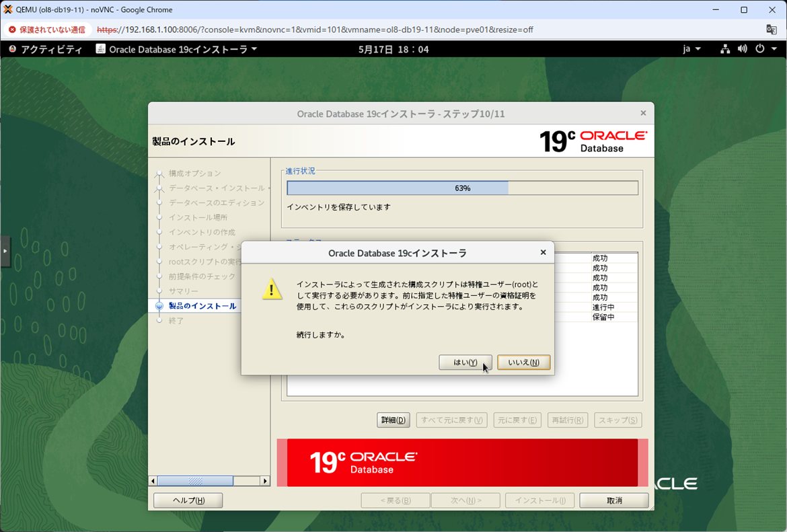Click the Java app icon in top bar
This screenshot has width=787, height=532.
pyautogui.click(x=100, y=48)
